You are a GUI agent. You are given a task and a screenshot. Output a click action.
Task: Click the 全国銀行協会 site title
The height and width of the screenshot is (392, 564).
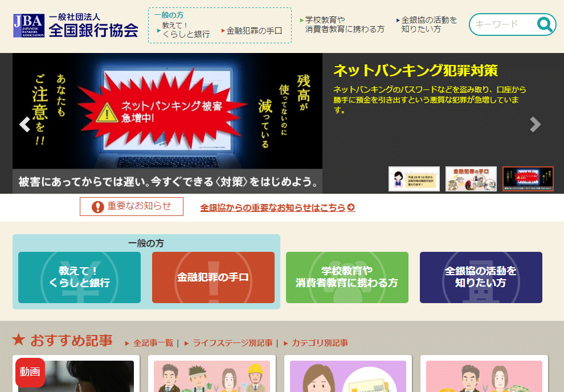93,30
